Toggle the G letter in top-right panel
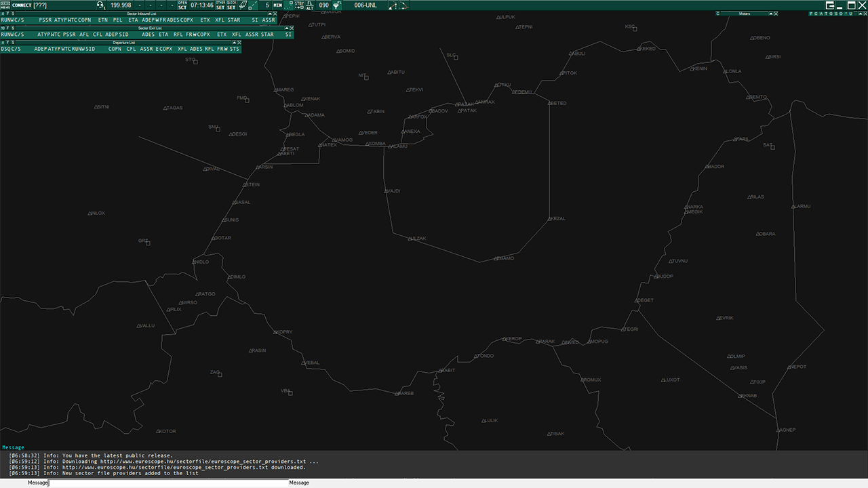 click(x=831, y=14)
